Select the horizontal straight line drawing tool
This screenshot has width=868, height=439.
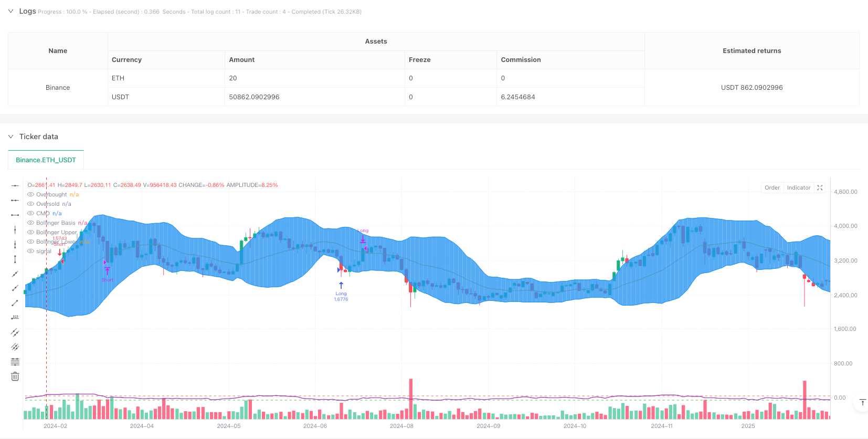pos(15,185)
